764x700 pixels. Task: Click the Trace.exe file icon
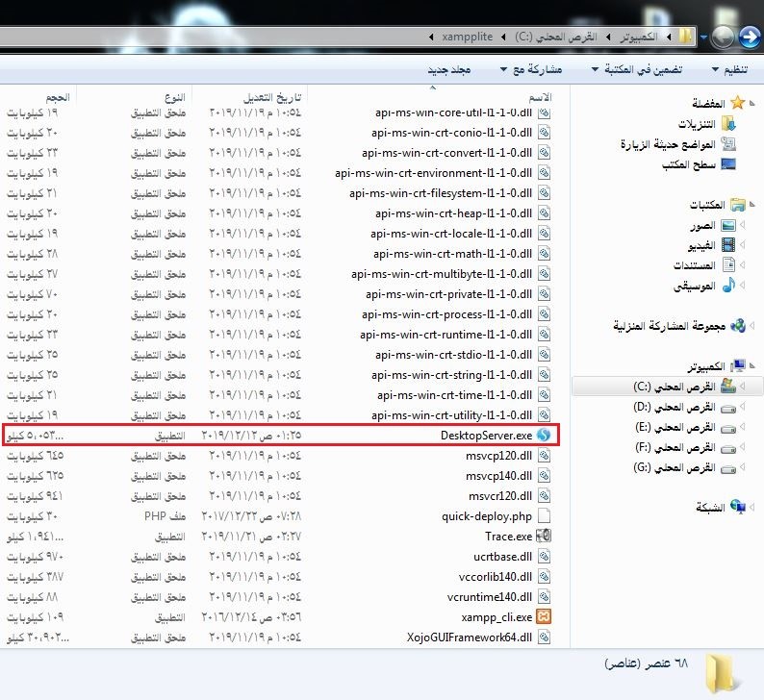545,536
